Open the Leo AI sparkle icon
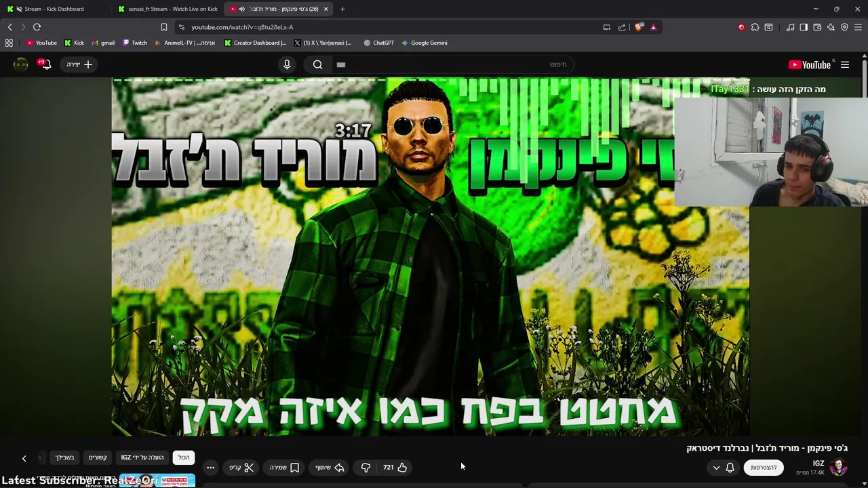The image size is (868, 488). pyautogui.click(x=831, y=27)
